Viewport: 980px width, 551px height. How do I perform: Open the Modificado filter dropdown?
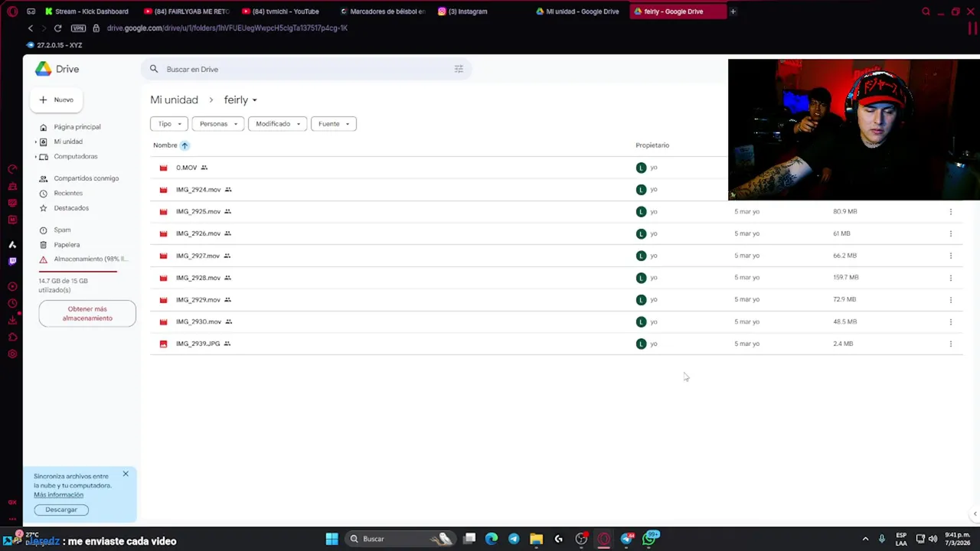pyautogui.click(x=278, y=124)
